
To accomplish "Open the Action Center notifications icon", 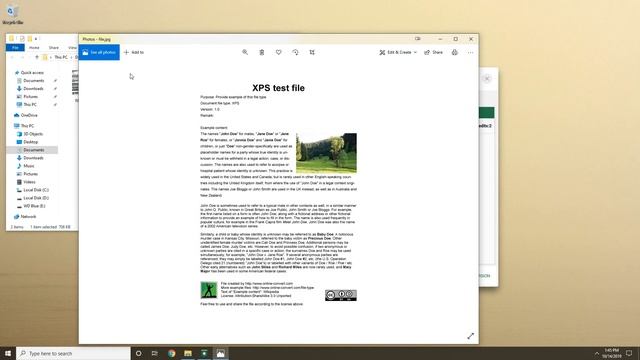I will coord(629,353).
